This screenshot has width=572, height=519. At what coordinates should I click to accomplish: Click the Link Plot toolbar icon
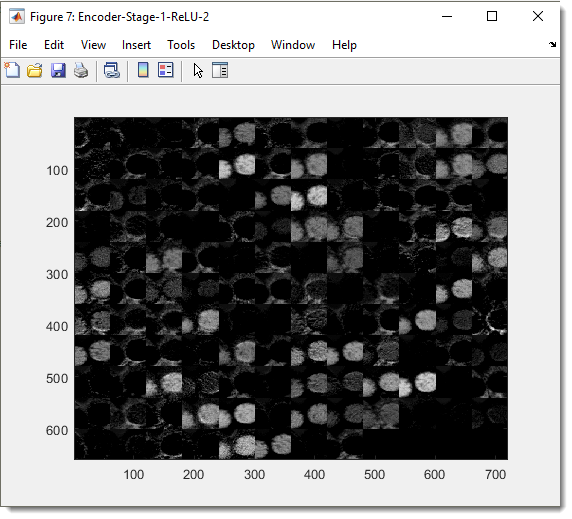(112, 70)
